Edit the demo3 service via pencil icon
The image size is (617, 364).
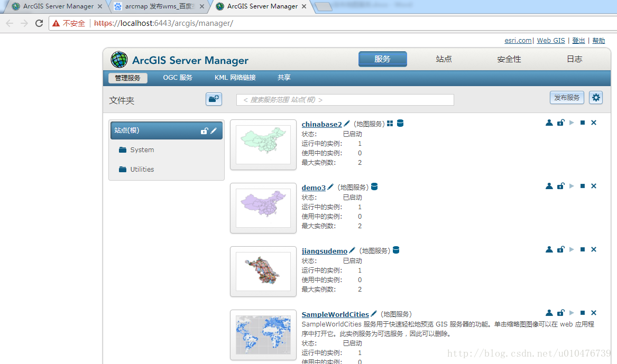click(x=330, y=186)
